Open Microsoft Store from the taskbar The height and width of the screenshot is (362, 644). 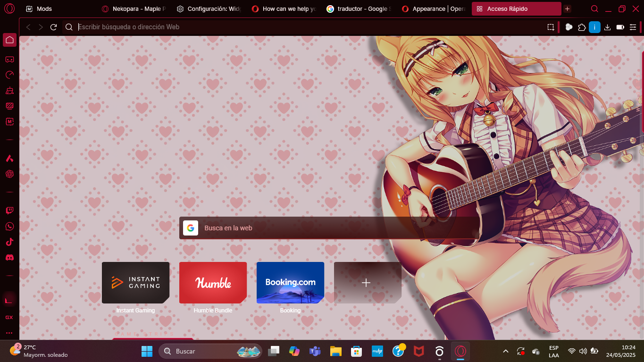pos(356,351)
